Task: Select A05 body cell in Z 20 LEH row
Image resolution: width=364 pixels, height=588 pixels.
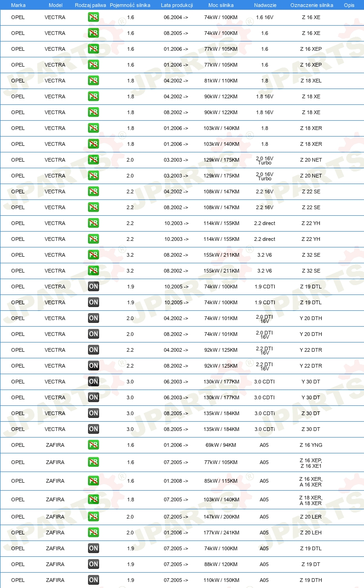Action: pyautogui.click(x=264, y=533)
